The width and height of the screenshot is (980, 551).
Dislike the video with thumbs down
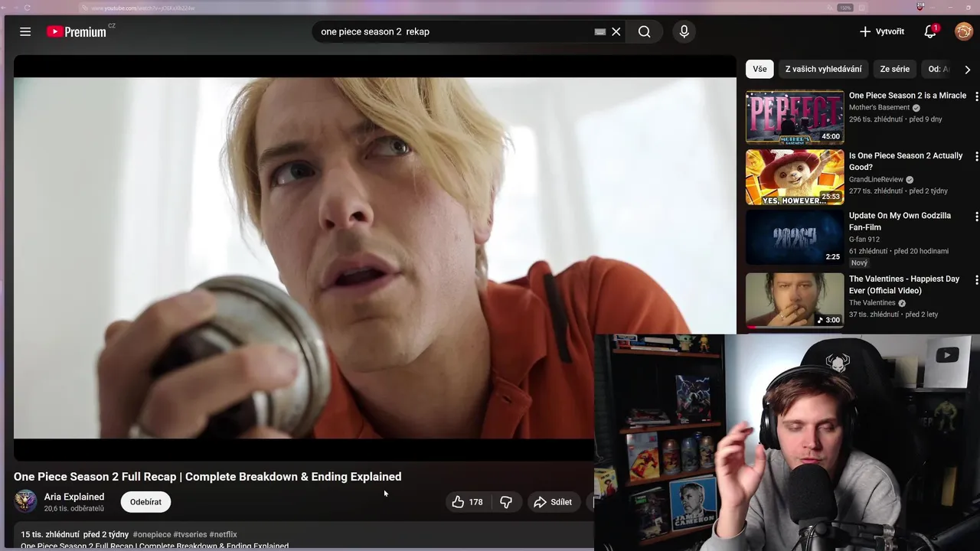[x=506, y=502]
